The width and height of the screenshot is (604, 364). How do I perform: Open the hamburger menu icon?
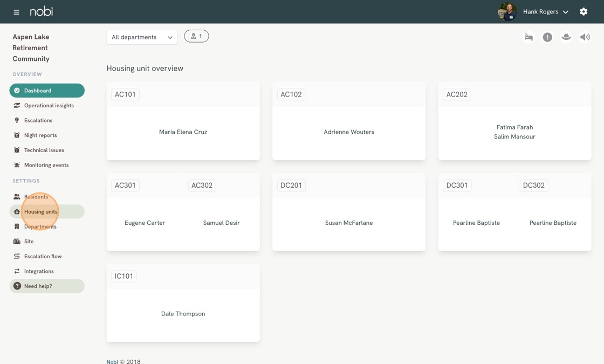pyautogui.click(x=16, y=12)
